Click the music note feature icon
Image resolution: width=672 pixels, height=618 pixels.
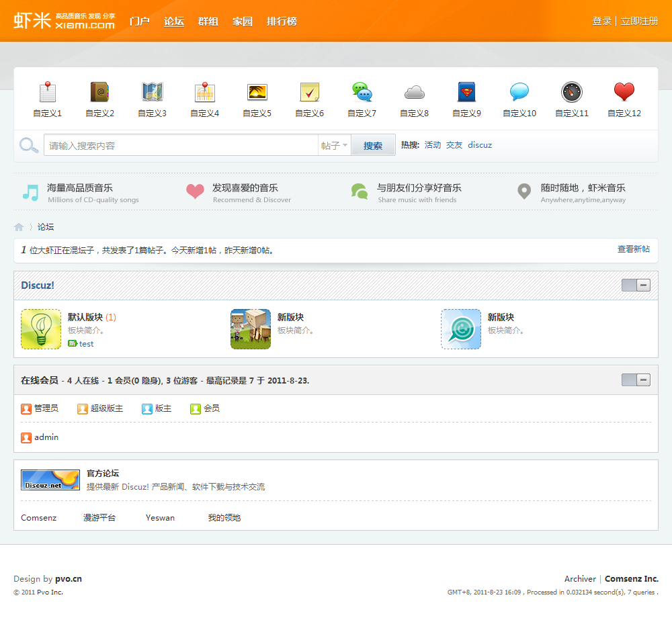point(30,193)
